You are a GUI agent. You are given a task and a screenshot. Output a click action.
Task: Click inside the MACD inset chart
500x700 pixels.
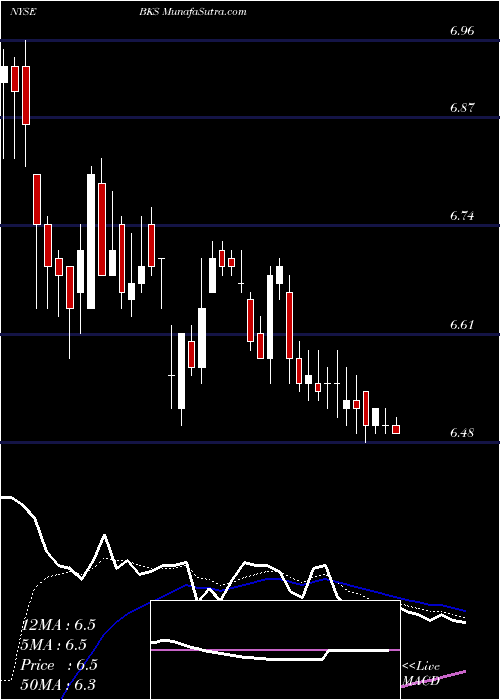[x=275, y=650]
